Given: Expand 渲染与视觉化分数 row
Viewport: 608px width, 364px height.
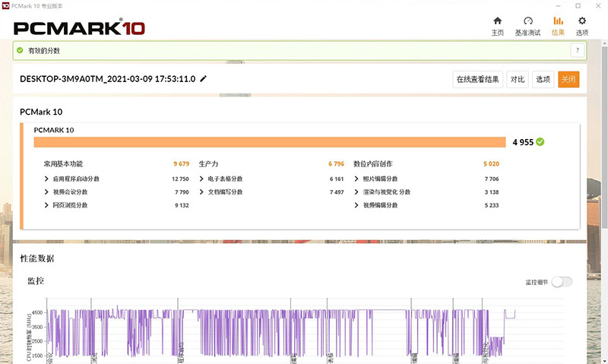Looking at the screenshot, I should (356, 192).
